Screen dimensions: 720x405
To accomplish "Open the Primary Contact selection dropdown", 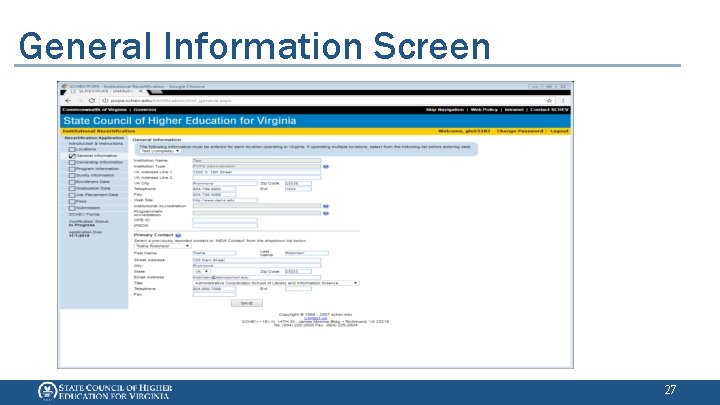I will pos(162,246).
